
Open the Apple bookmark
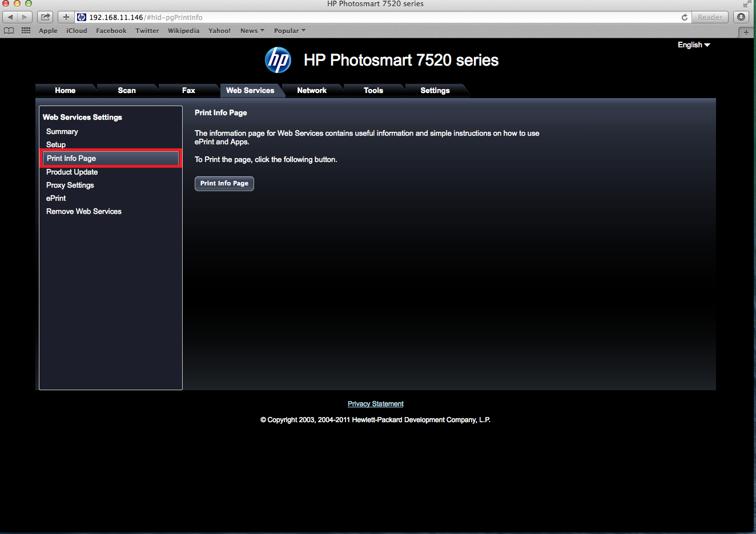coord(48,31)
